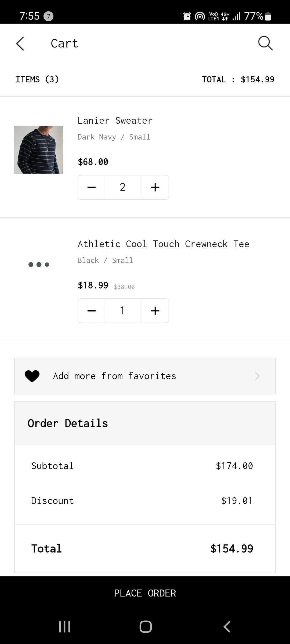Open Add more from favorites row
Screen dimensions: 290x644
click(145, 376)
